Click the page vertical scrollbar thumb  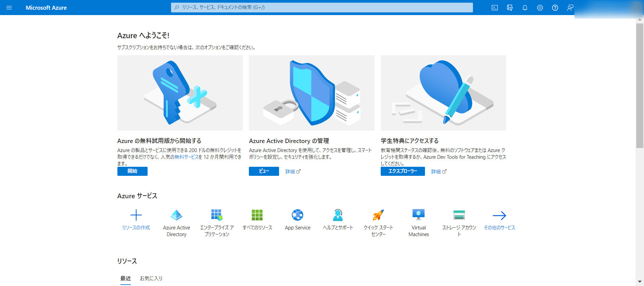point(640,85)
